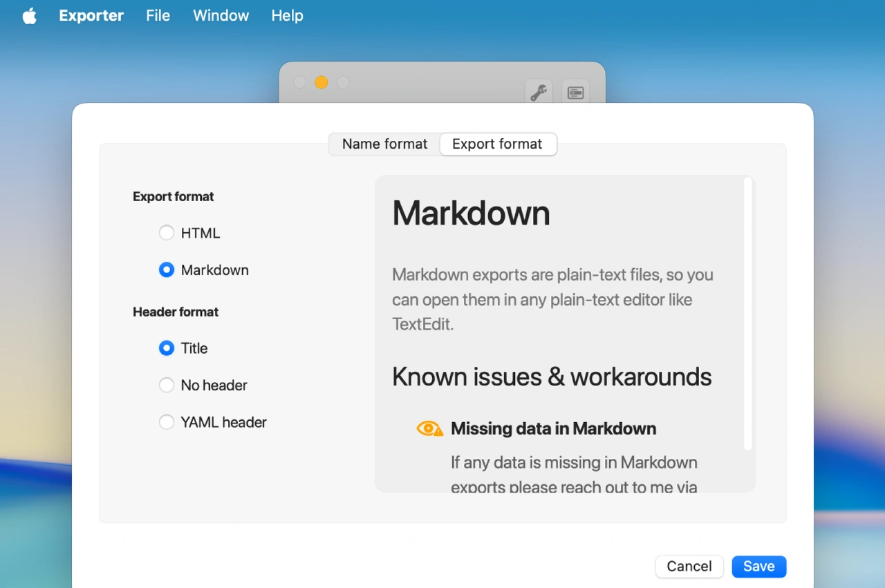Viewport: 885px width, 588px height.
Task: Open the Help menu
Action: pos(287,15)
